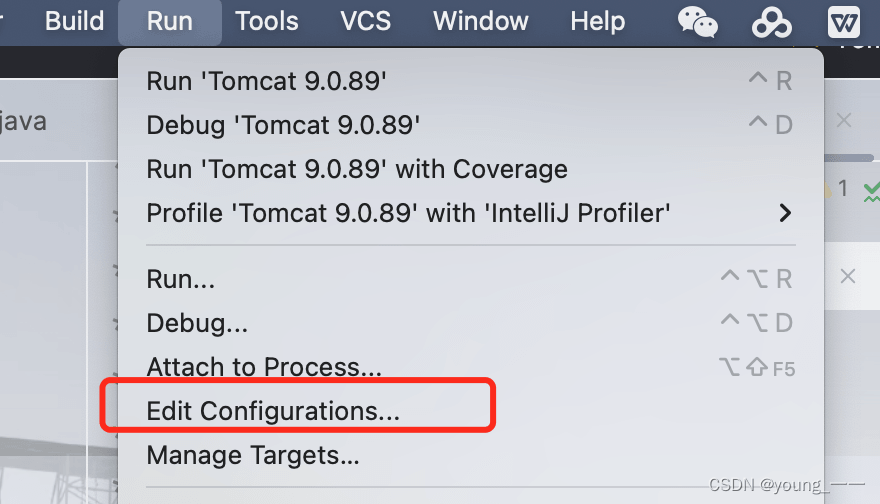Open the WPS icon in menu bar
This screenshot has width=880, height=504.
844,22
